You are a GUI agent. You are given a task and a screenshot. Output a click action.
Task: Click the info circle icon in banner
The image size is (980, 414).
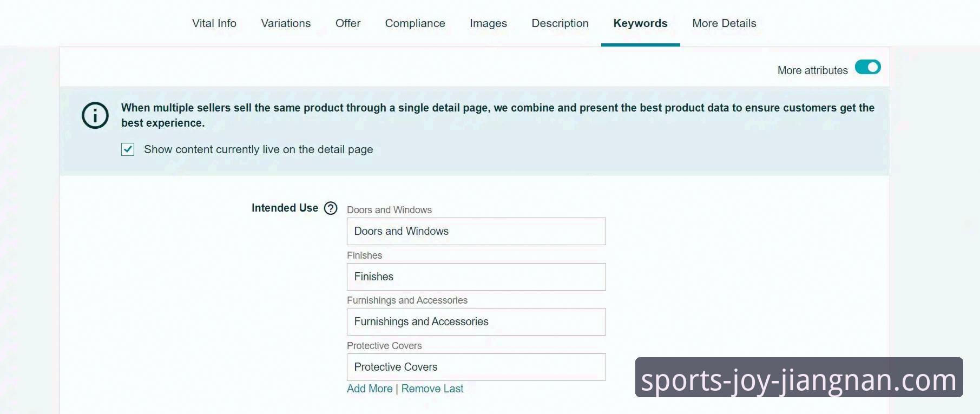tap(95, 115)
